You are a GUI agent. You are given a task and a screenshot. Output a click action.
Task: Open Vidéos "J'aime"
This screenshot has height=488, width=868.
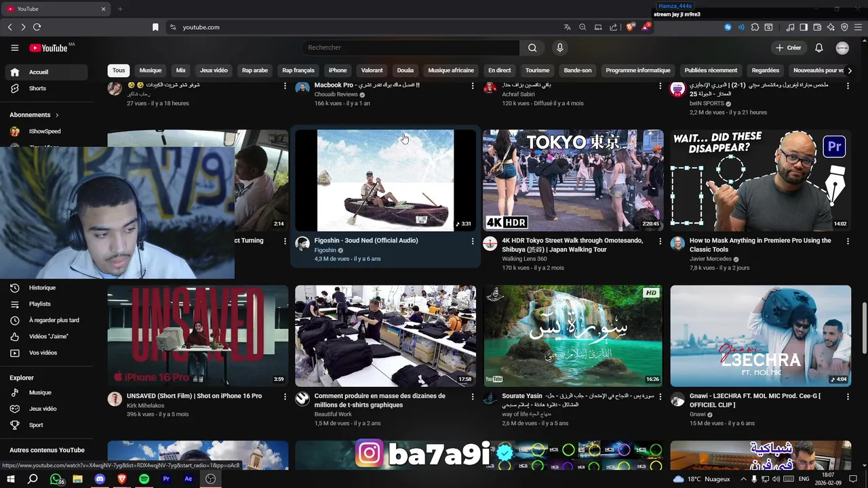click(x=47, y=337)
